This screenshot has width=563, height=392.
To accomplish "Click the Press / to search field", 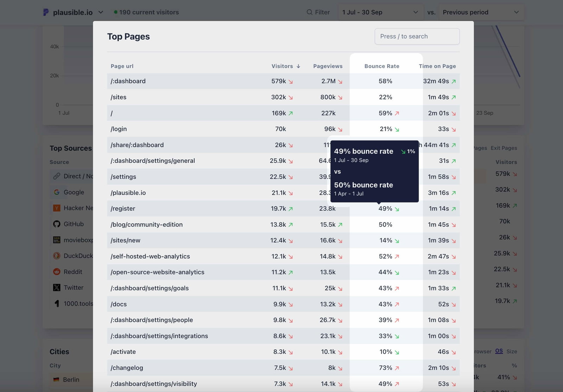I will 417,36.
